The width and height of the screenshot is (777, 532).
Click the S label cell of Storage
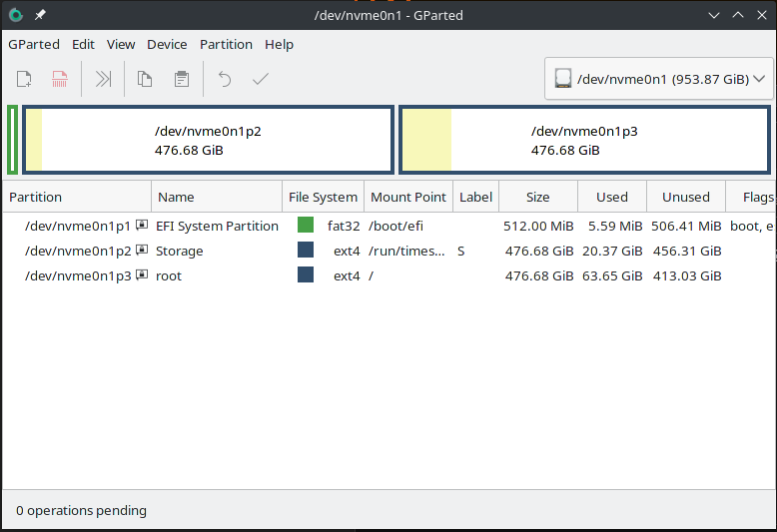[460, 252]
